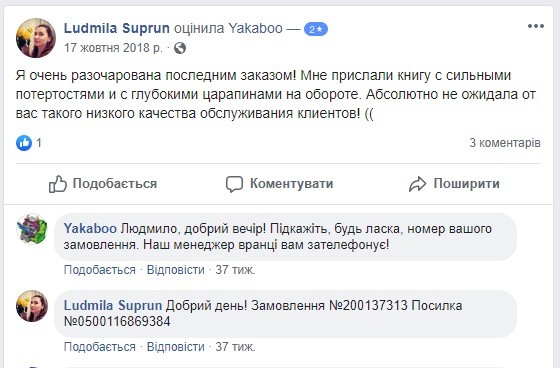The image size is (560, 368).
Task: Open the three-dots post options menu
Action: tap(536, 26)
